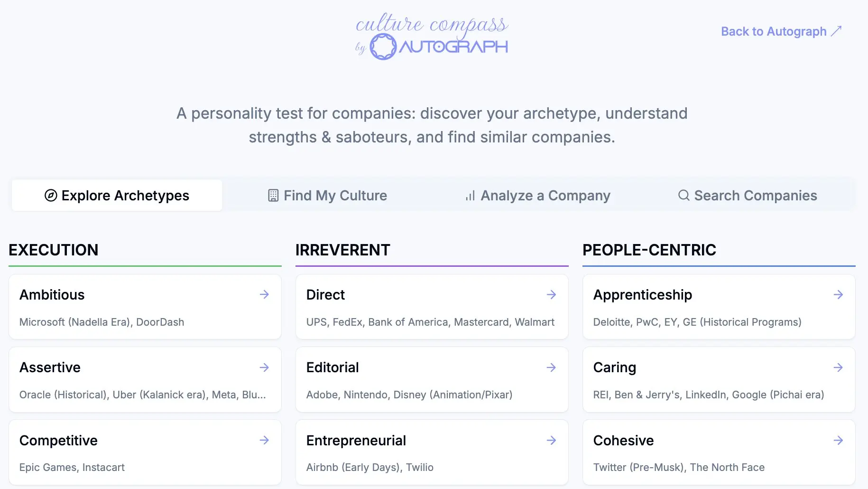
Task: Click the Autograph logo emblem in the header
Action: click(384, 47)
